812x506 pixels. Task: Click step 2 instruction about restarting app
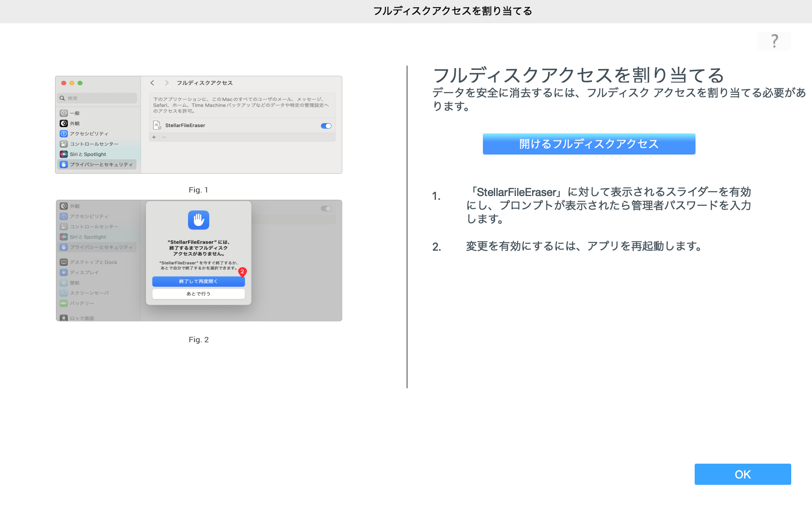(585, 246)
